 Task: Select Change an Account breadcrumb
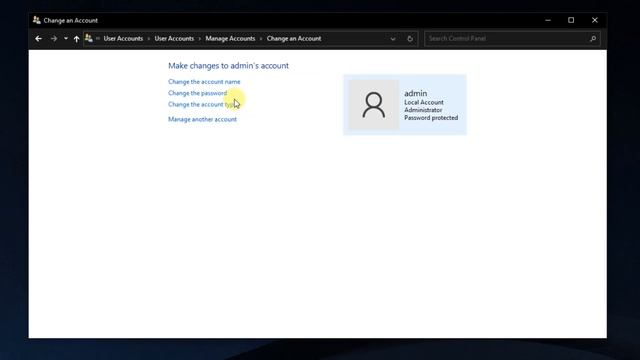click(x=294, y=38)
